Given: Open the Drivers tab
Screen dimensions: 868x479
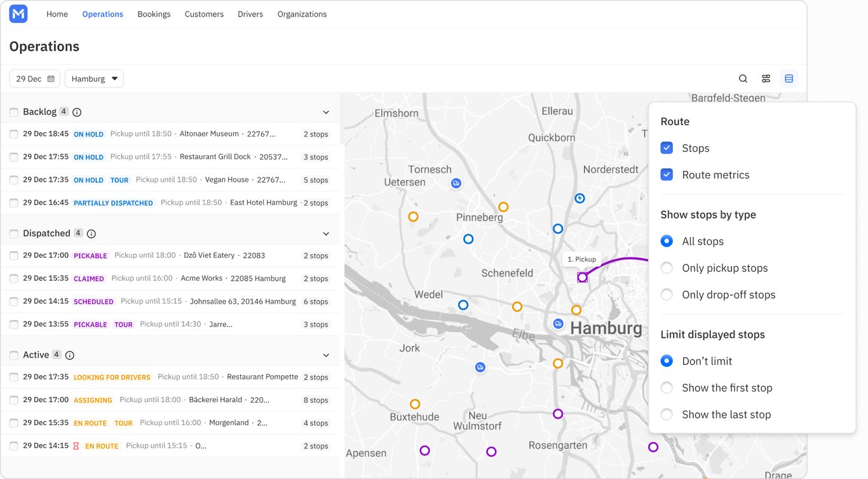Looking at the screenshot, I should coord(250,14).
